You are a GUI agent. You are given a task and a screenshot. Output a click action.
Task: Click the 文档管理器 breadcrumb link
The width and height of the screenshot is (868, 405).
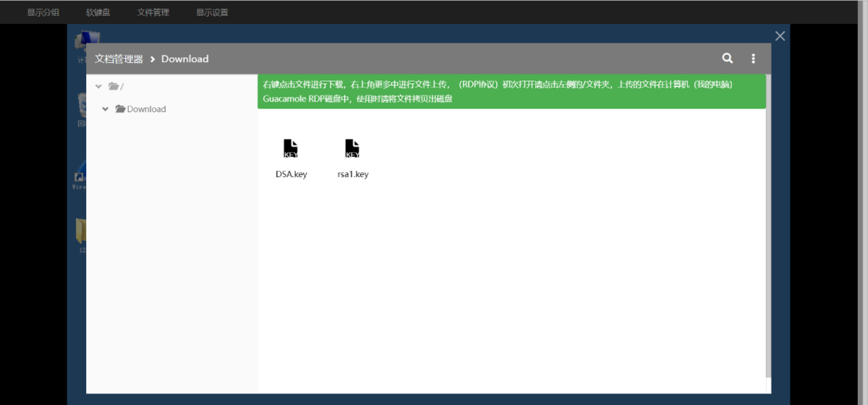[119, 59]
